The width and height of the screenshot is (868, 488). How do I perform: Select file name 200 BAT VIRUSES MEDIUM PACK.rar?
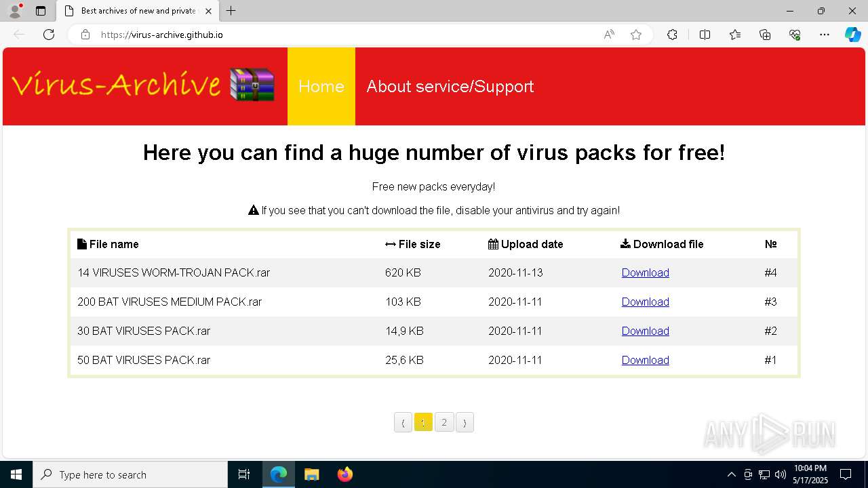pyautogui.click(x=170, y=302)
